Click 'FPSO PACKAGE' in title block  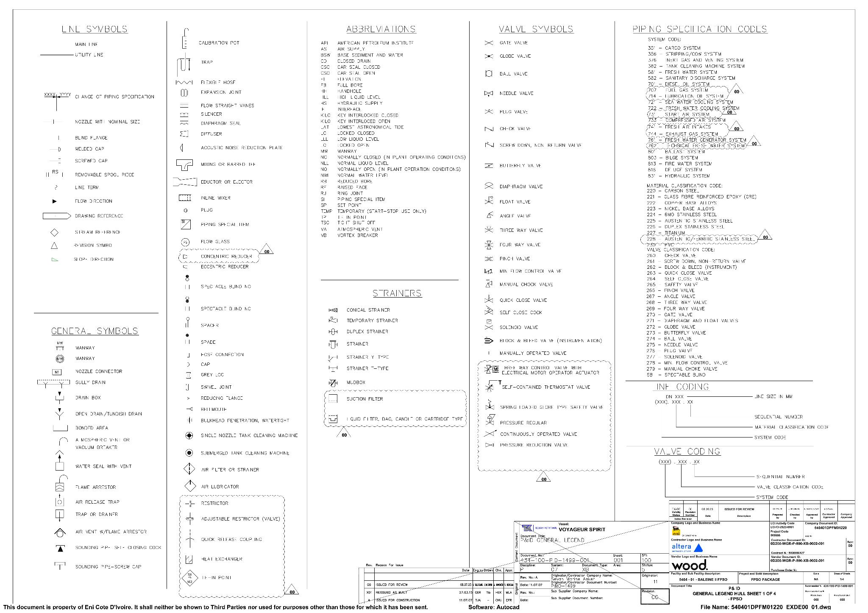tap(765, 580)
